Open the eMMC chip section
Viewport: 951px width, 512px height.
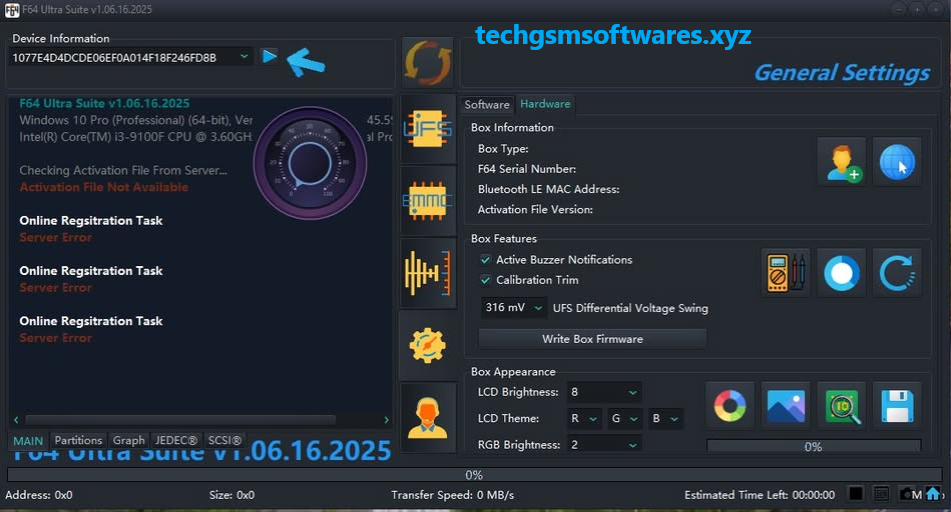tap(428, 201)
